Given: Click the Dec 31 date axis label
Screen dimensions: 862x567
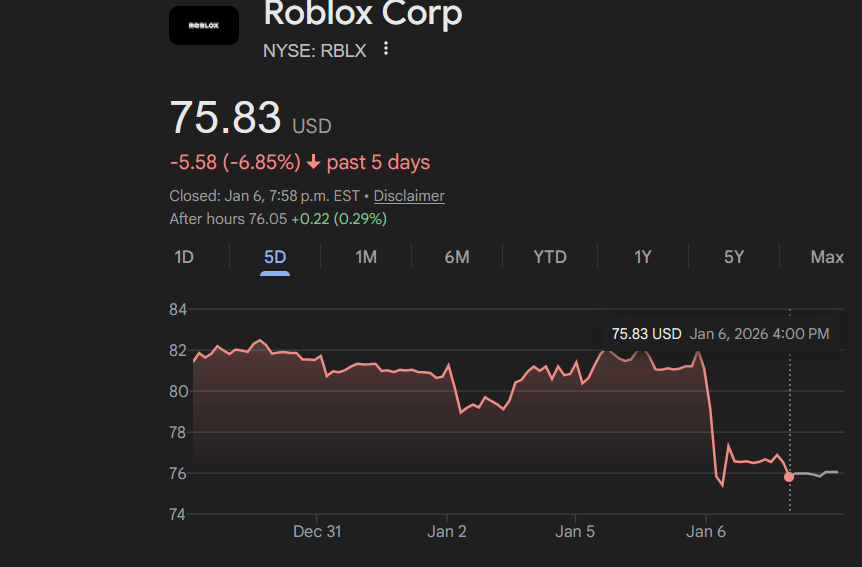Looking at the screenshot, I should [317, 531].
